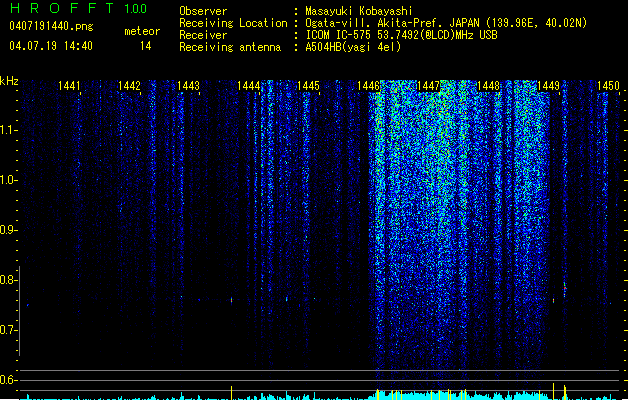
Task: Click frequency axis label 0.6
Action: coord(9,380)
